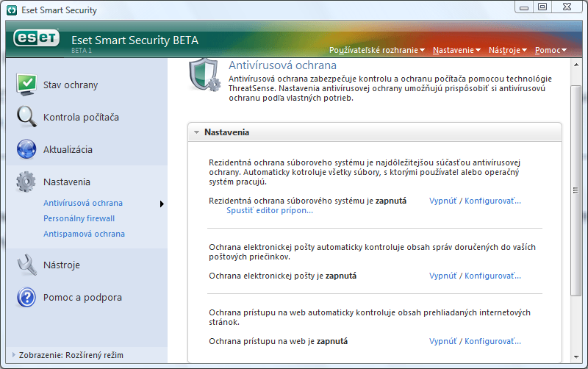The height and width of the screenshot is (369, 588).
Task: Click Konfigurovať for elektronickej pošty protection
Action: [x=492, y=276]
